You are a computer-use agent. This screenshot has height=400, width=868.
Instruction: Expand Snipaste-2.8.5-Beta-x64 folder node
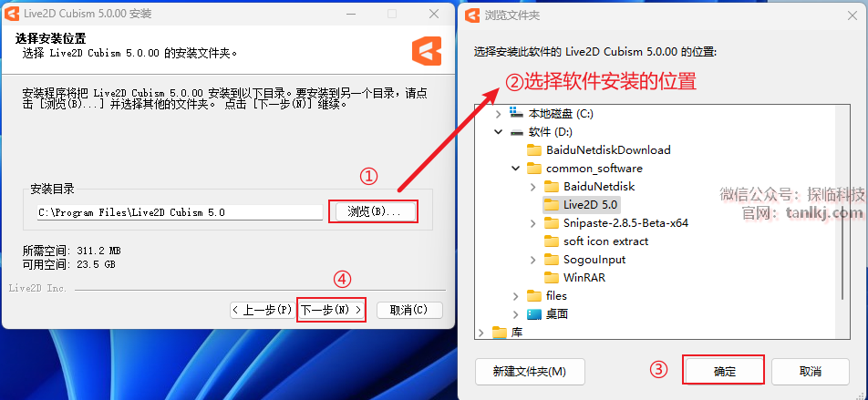point(533,223)
